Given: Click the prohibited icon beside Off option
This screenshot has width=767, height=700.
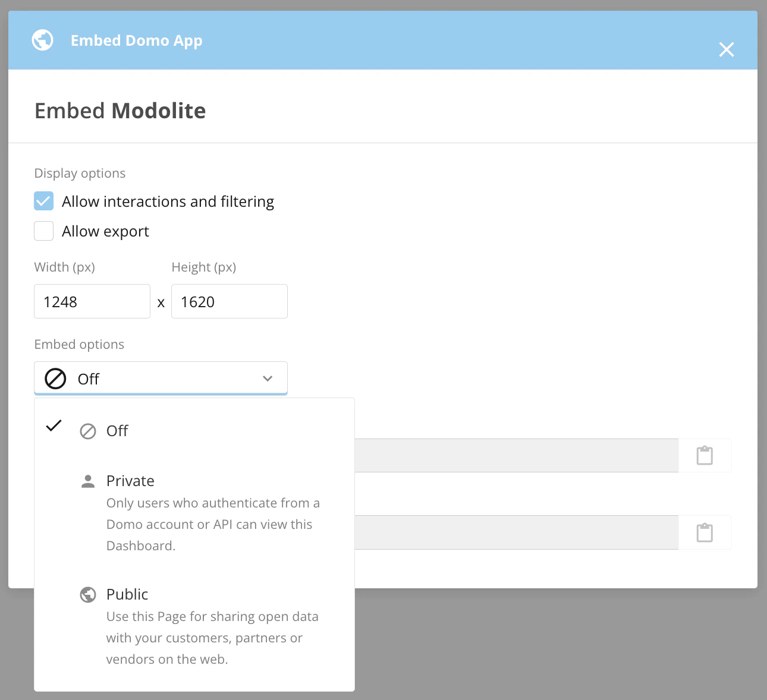Looking at the screenshot, I should point(88,431).
